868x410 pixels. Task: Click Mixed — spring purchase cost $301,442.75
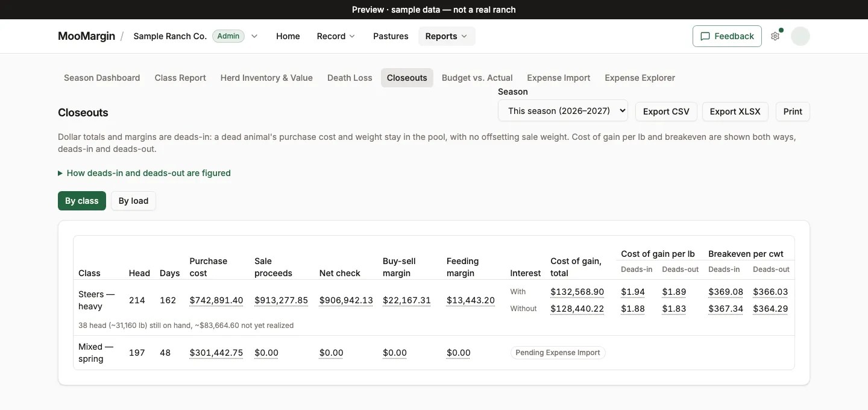click(216, 353)
